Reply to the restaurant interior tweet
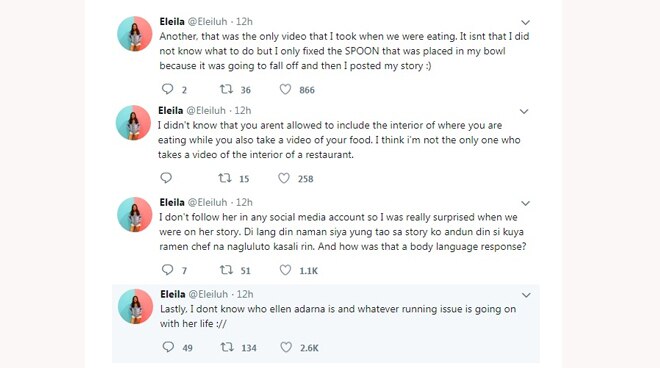Screen dimensions: 660x368 [x=166, y=178]
